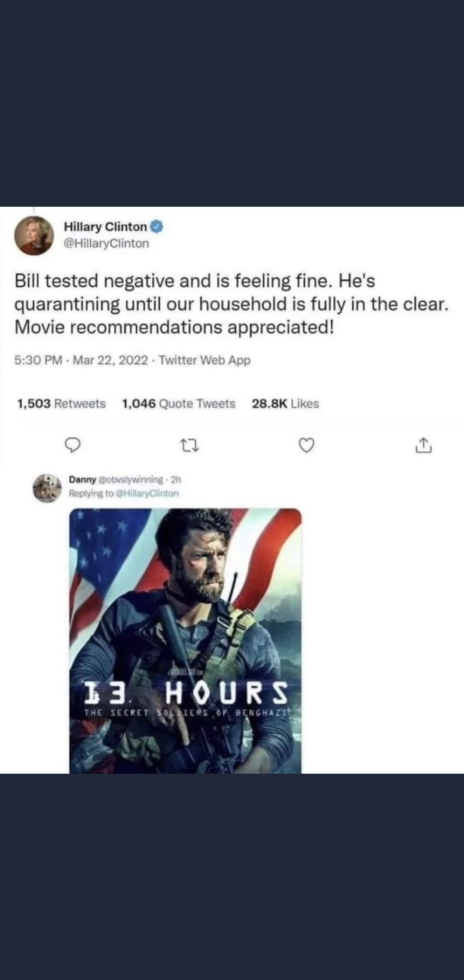This screenshot has height=980, width=464.
Task: Open the @HillaryClinton handle under the name
Action: click(107, 243)
